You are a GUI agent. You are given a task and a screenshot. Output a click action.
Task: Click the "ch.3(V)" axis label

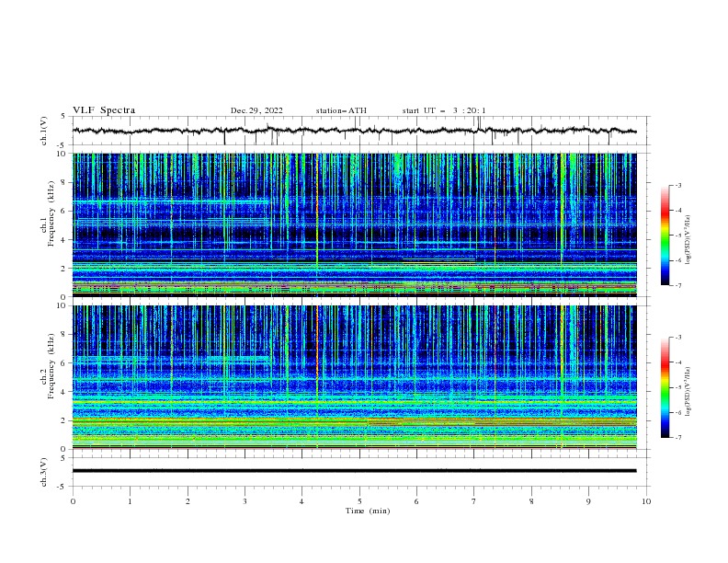coord(44,472)
